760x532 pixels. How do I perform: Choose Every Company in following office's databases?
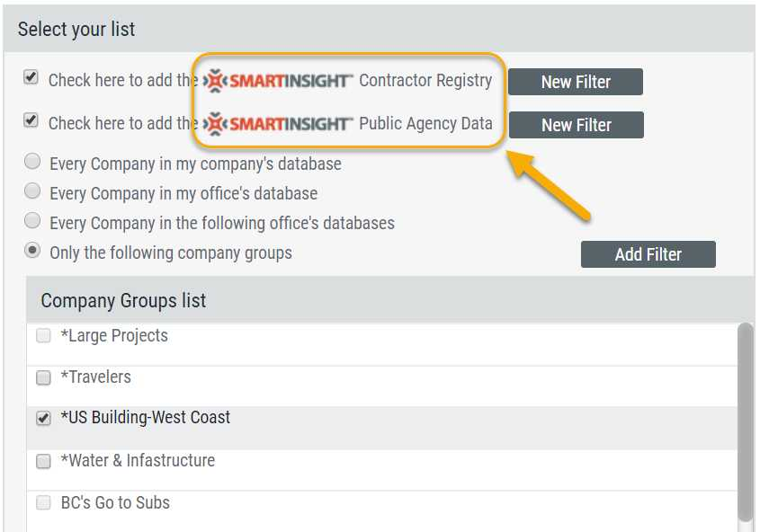32,221
